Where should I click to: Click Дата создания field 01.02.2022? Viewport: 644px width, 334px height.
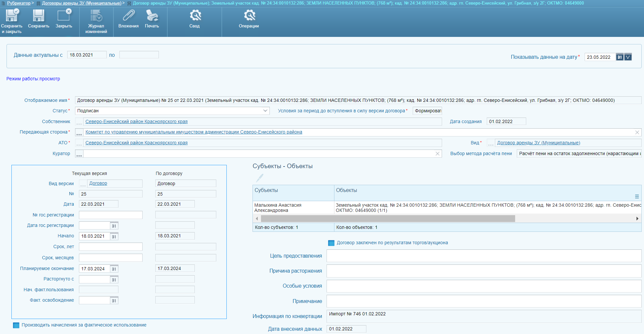coord(506,121)
